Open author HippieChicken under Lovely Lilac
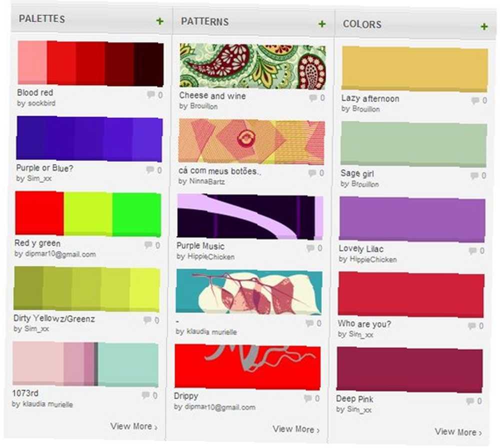 click(373, 259)
